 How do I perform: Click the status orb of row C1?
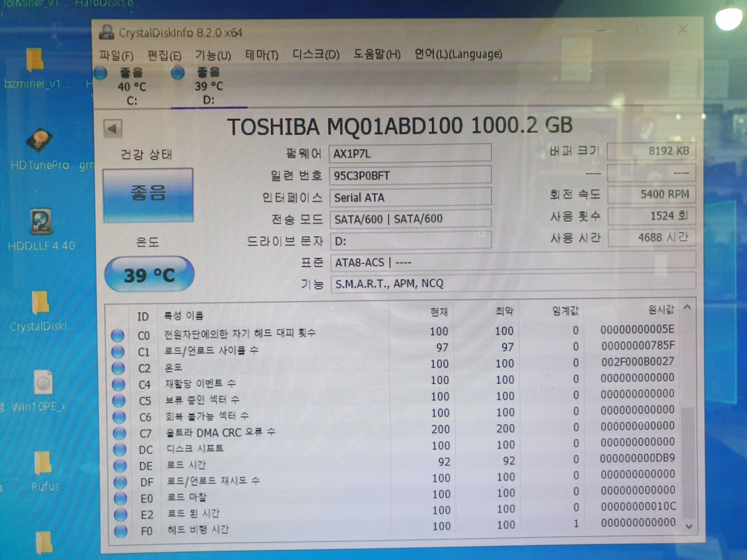click(x=118, y=352)
